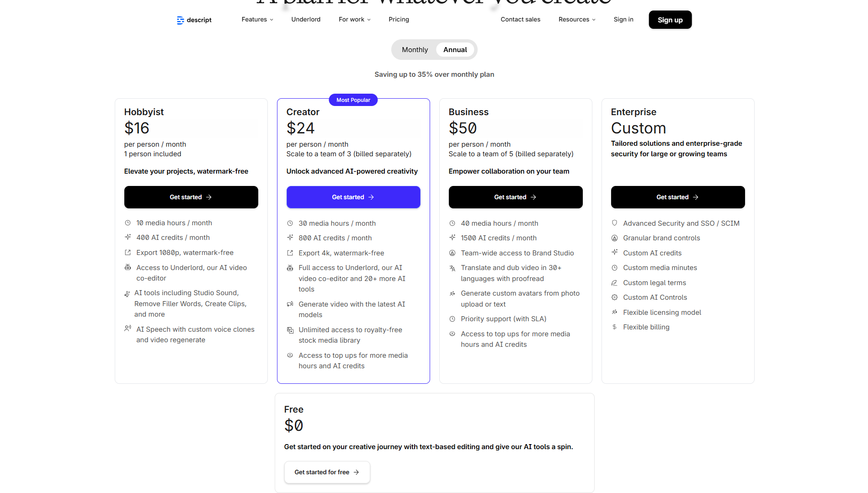Click shield icon beside Advanced Security and SSO
The width and height of the screenshot is (868, 493).
(x=614, y=223)
